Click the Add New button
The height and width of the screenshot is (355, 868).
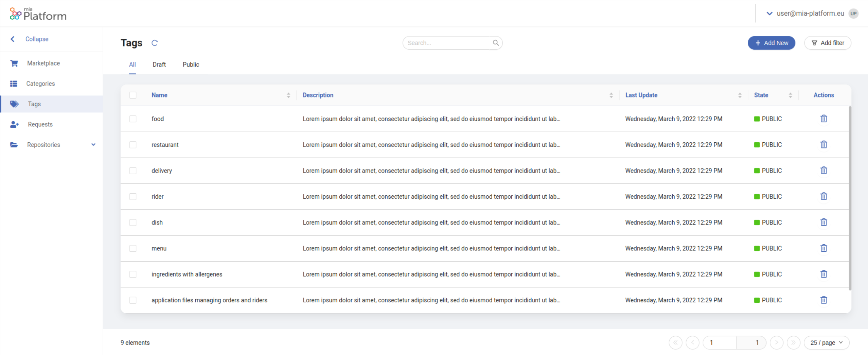pos(771,43)
